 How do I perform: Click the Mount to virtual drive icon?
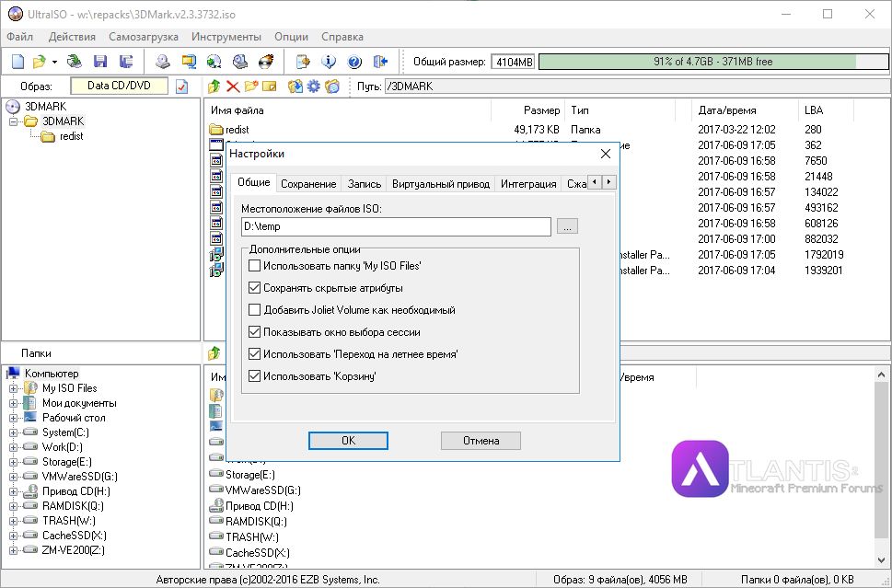[240, 62]
